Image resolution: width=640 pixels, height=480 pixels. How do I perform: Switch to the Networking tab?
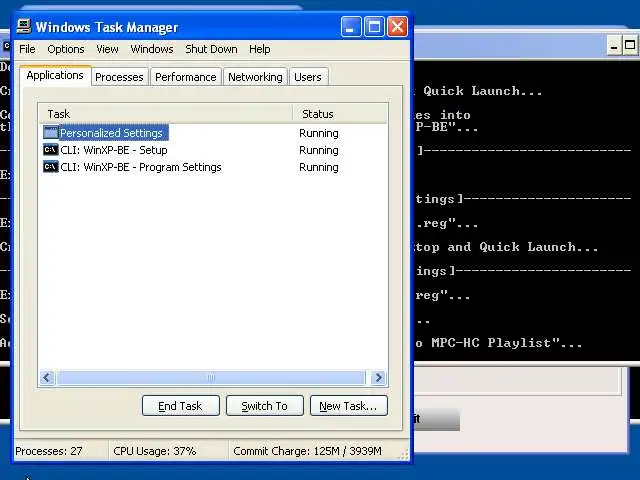[x=255, y=77]
